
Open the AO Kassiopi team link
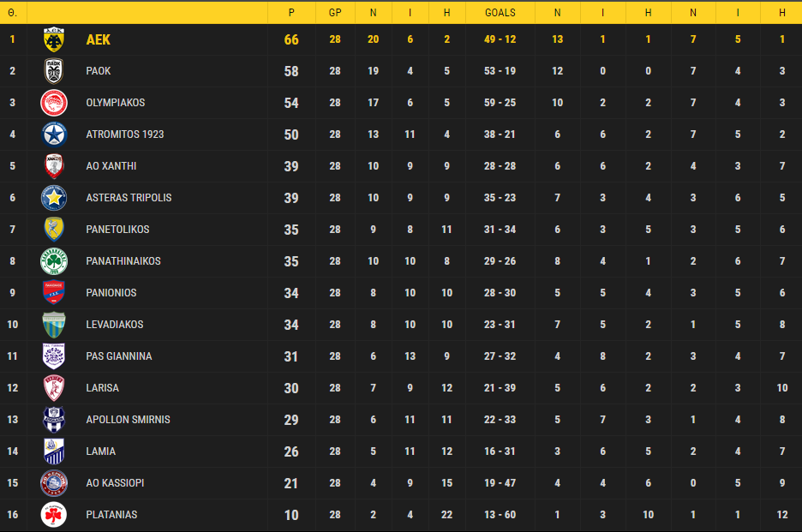pyautogui.click(x=115, y=483)
